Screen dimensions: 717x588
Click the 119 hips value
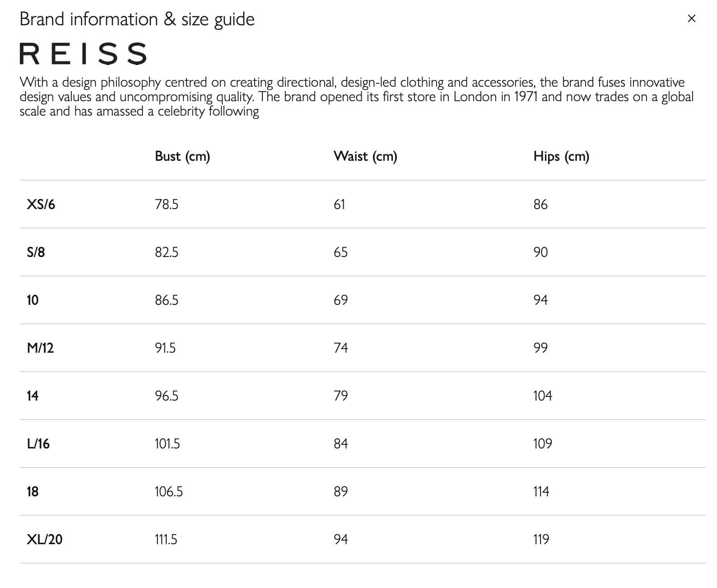[541, 540]
